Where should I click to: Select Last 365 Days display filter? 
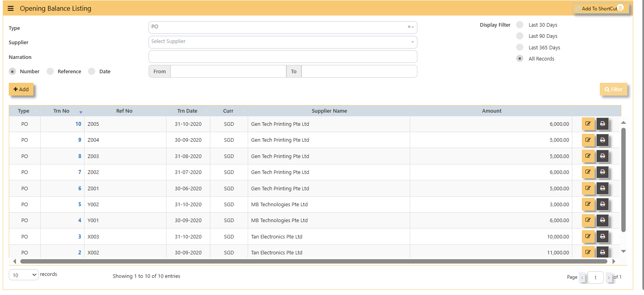520,47
